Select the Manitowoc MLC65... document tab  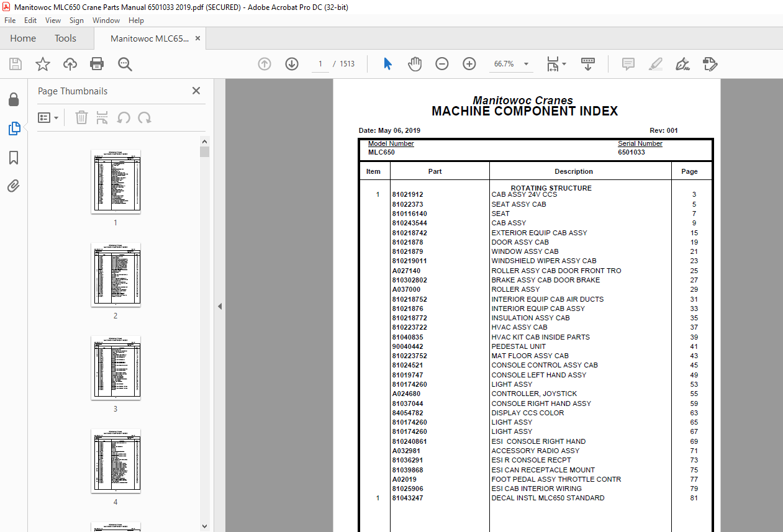coord(150,38)
